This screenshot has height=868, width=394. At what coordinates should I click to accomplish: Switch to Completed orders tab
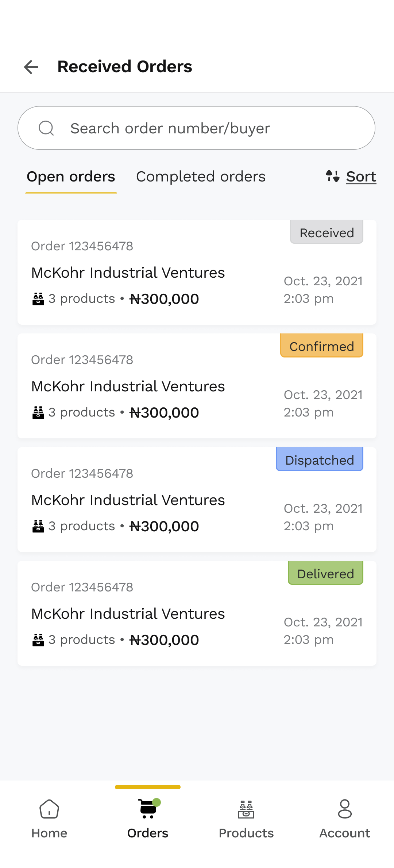pos(201,177)
